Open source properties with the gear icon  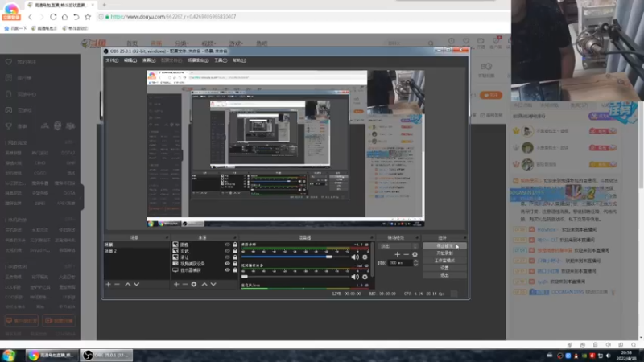[194, 284]
